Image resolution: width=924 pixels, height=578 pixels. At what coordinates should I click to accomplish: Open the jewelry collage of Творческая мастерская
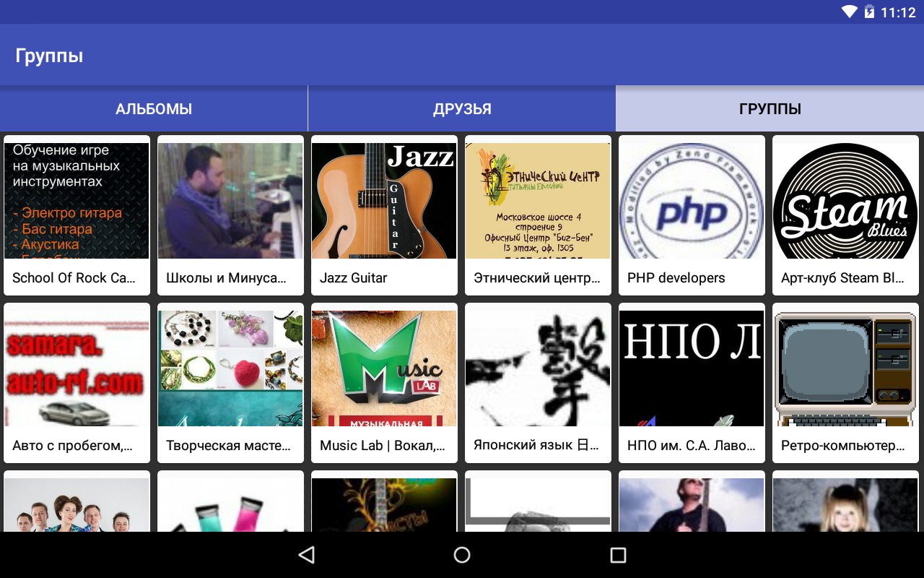230,368
